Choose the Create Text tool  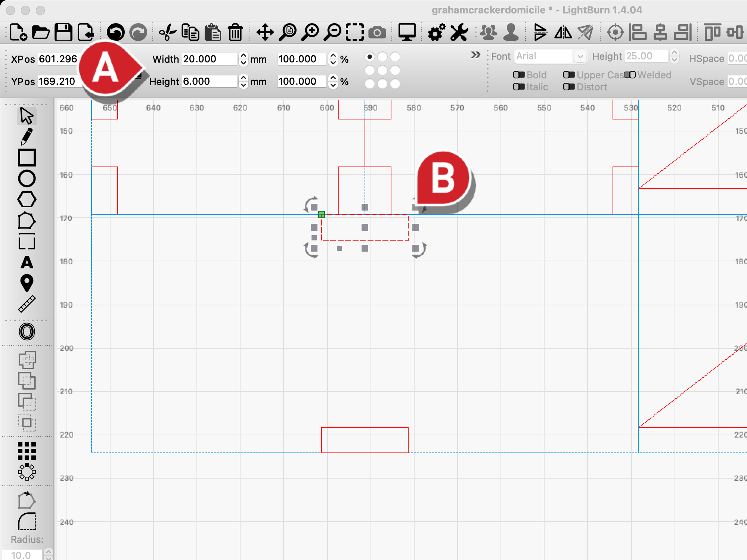pyautogui.click(x=27, y=262)
